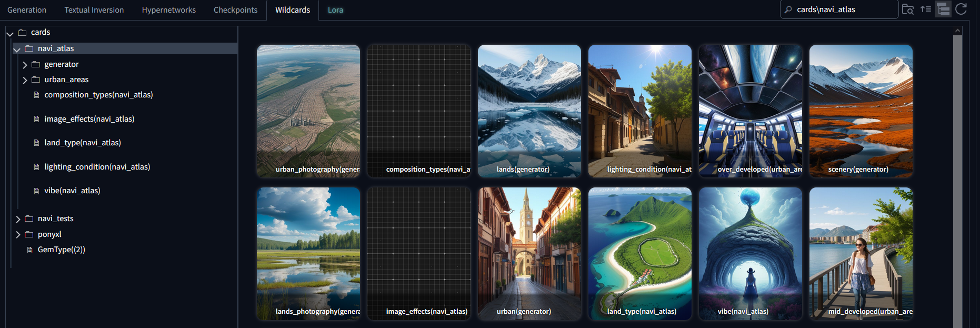This screenshot has height=328, width=980.
Task: Select lighting_condition(navi_atlas) in the tree
Action: click(x=97, y=167)
